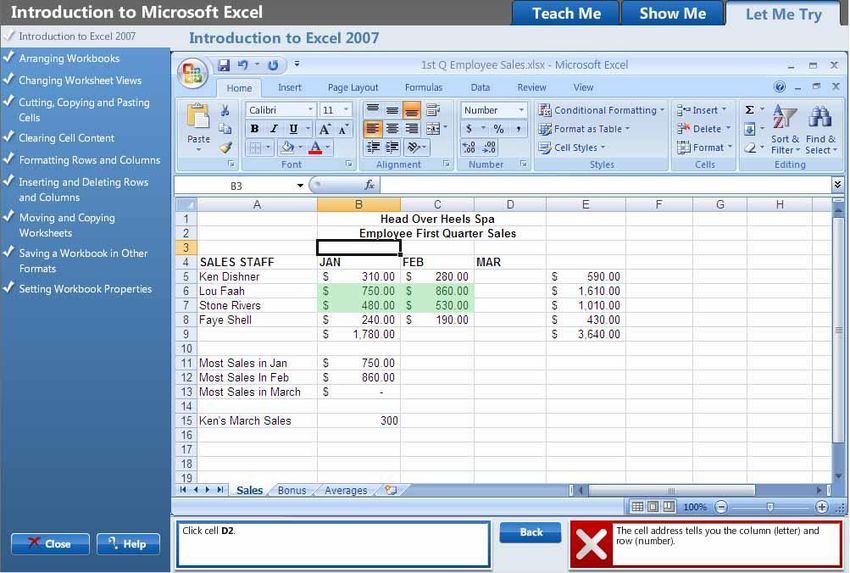This screenshot has width=850, height=573.
Task: Toggle Top Align
Action: point(372,110)
